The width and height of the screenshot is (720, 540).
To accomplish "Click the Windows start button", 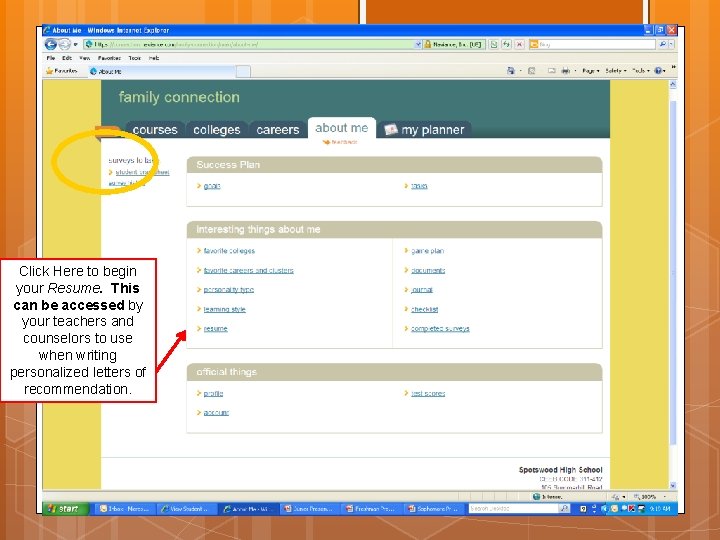I will coord(65,509).
